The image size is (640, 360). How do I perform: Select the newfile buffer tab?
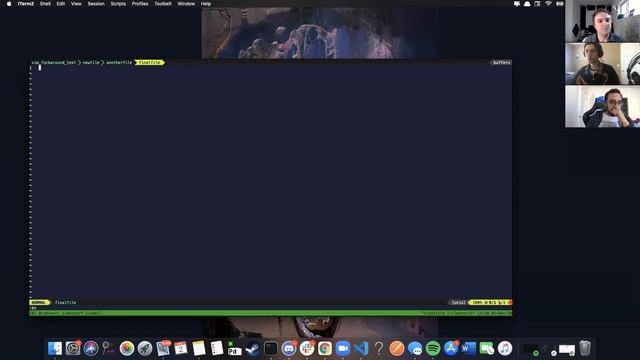(91, 62)
